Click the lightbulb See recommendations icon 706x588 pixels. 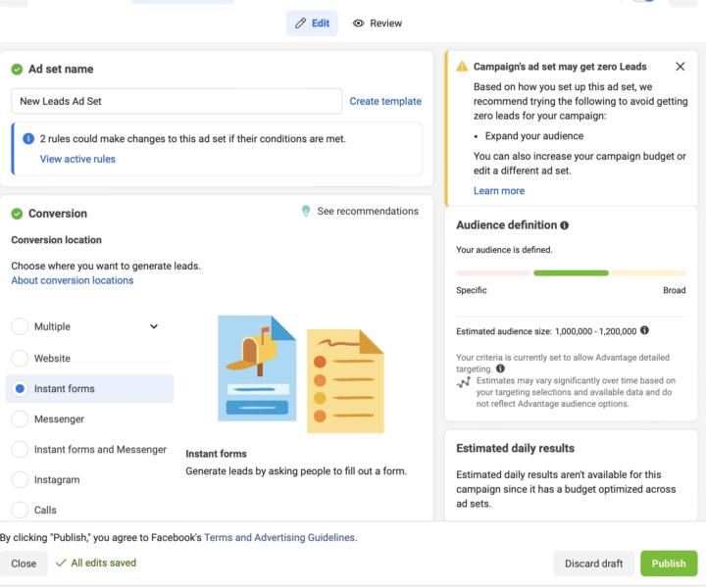pyautogui.click(x=307, y=212)
